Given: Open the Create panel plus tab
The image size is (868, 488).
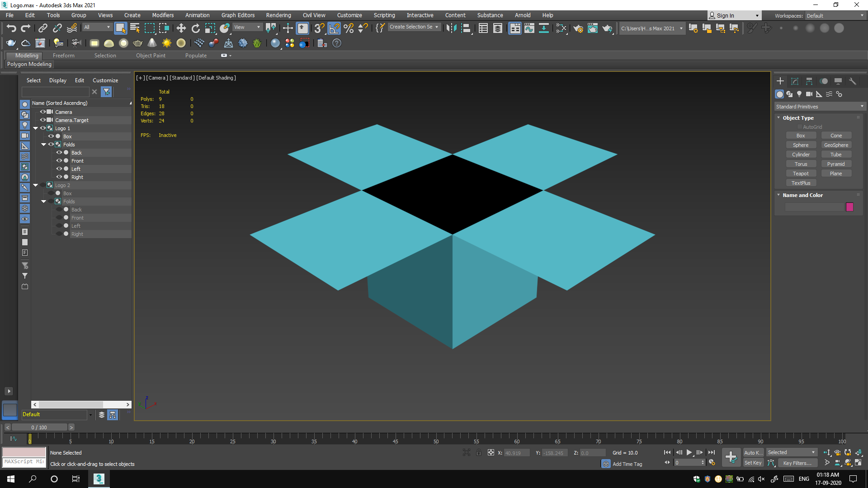Looking at the screenshot, I should pos(780,81).
